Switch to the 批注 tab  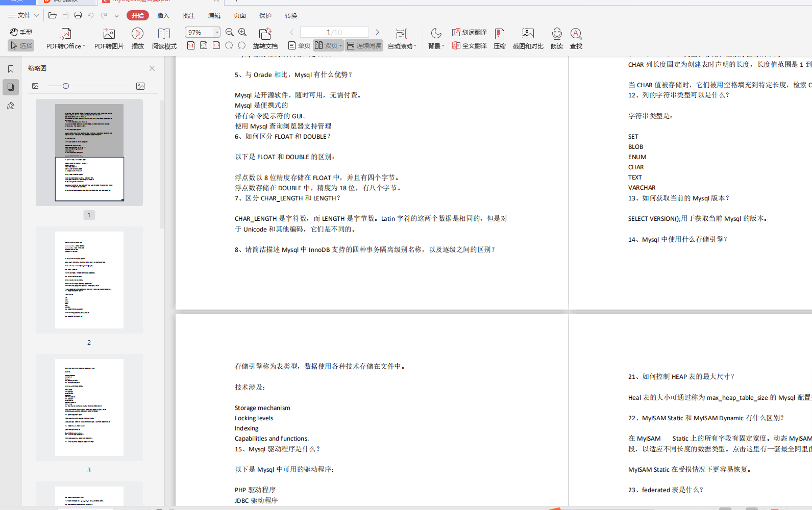point(189,15)
